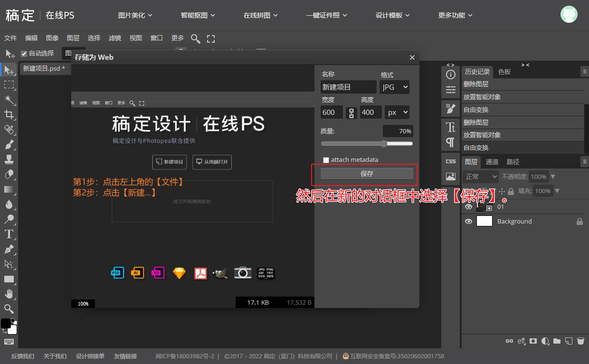Hide layer 01 with eye icon

pos(468,207)
